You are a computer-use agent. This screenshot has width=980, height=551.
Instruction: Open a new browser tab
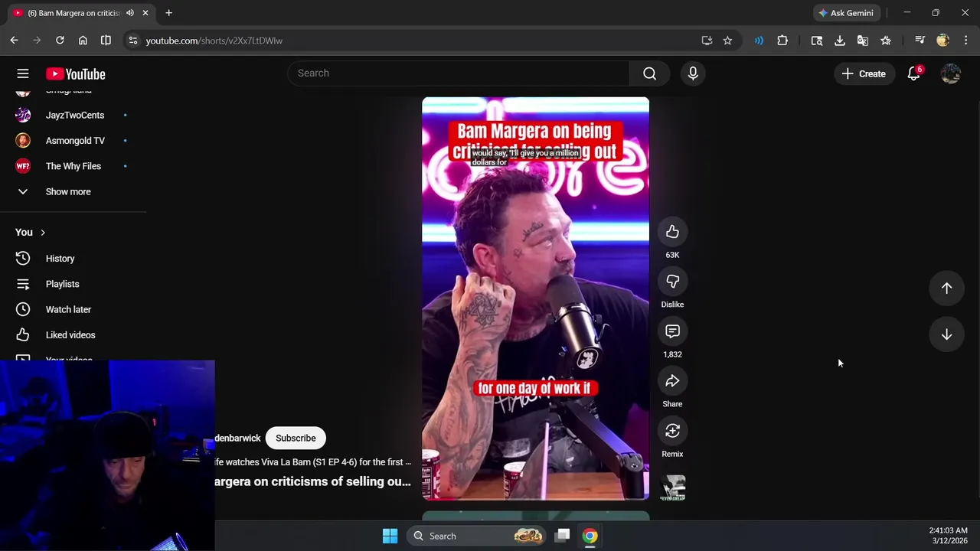pos(168,13)
